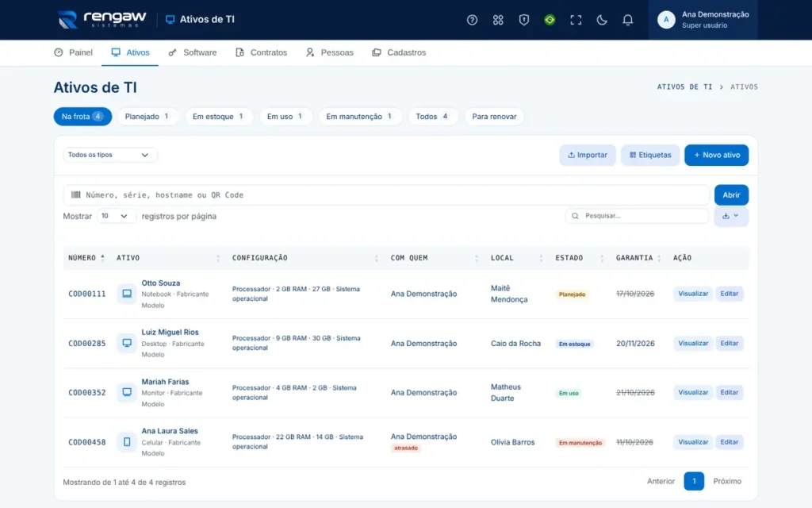The height and width of the screenshot is (508, 812).
Task: Click Editar for COD00352
Action: coord(730,392)
